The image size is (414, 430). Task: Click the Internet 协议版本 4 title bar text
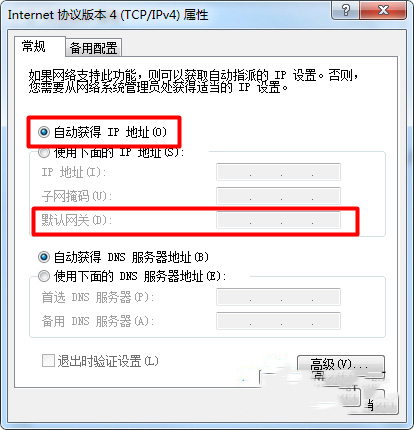click(x=108, y=15)
